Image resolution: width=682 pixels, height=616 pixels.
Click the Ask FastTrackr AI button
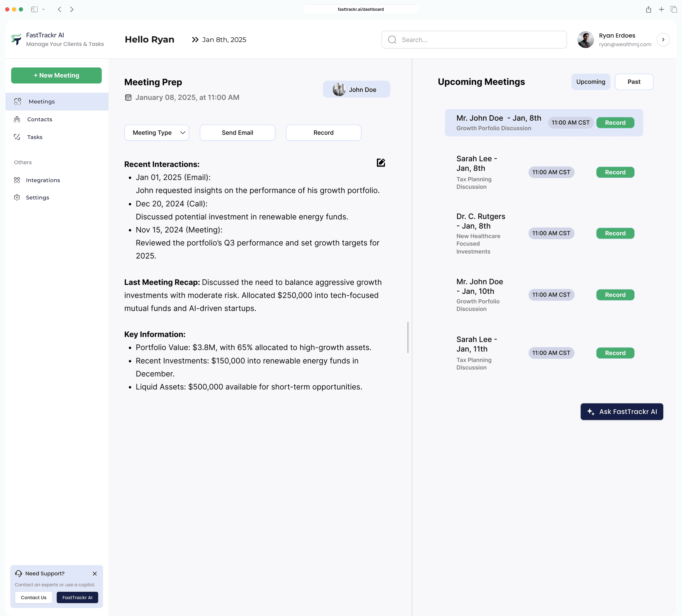coord(622,411)
